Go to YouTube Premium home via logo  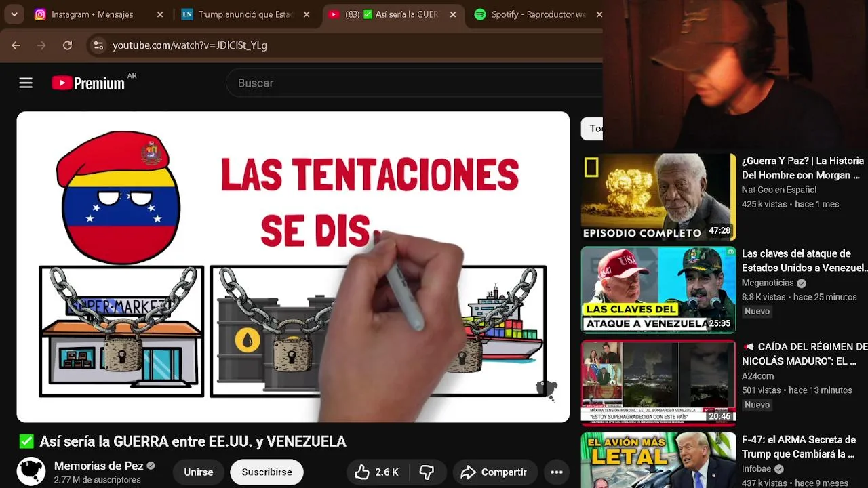pos(89,83)
